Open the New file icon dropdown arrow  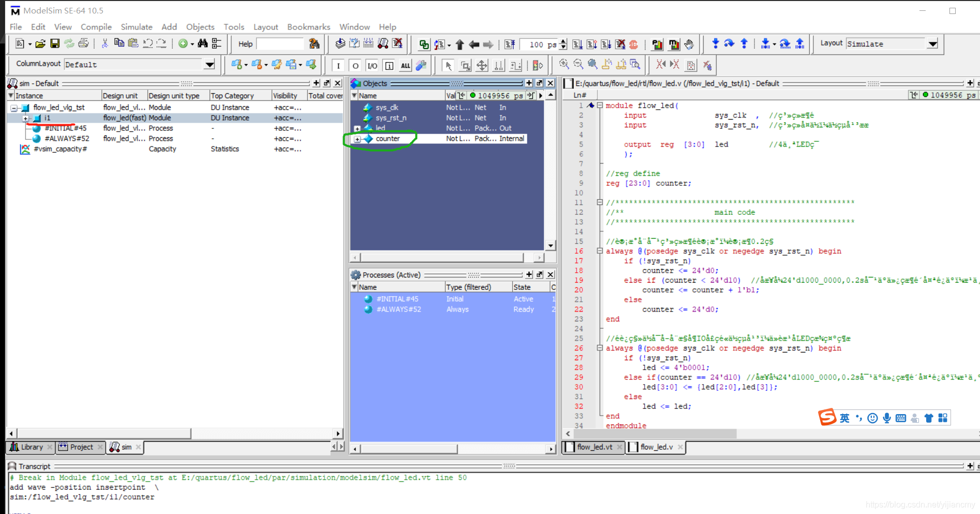[x=29, y=45]
